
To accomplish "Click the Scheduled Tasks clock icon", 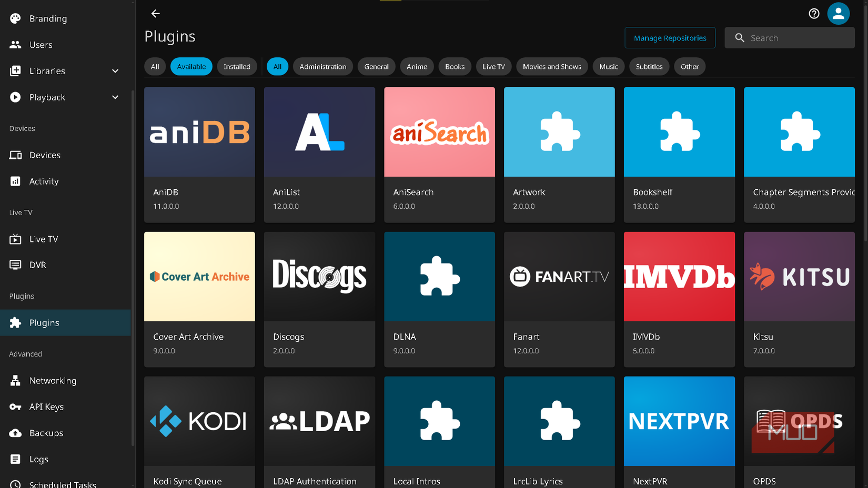I will coord(15,484).
